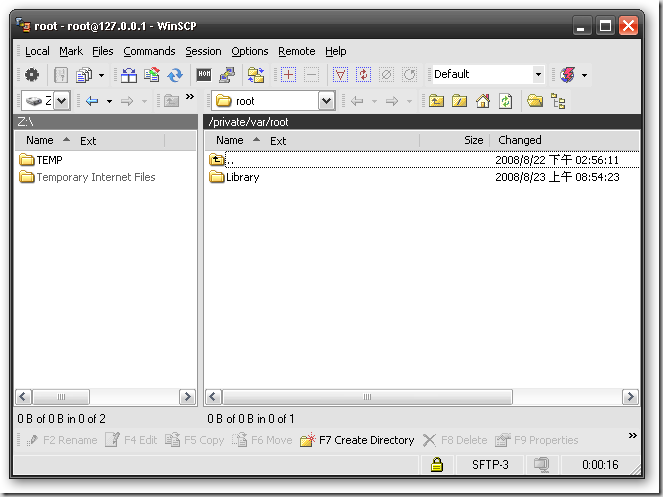Viewport: 663px width, 497px height.
Task: Click the remote back arrow icon
Action: (357, 101)
